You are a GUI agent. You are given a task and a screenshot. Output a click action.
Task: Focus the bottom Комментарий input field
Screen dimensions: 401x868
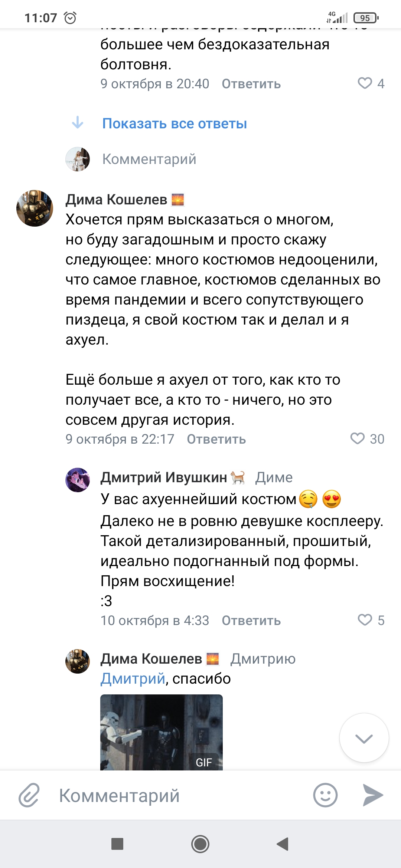(x=178, y=795)
